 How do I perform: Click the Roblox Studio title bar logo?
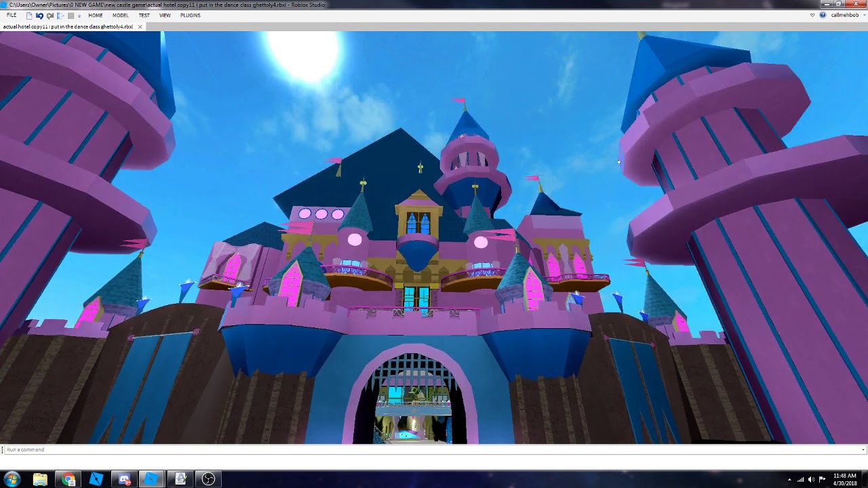click(5, 5)
